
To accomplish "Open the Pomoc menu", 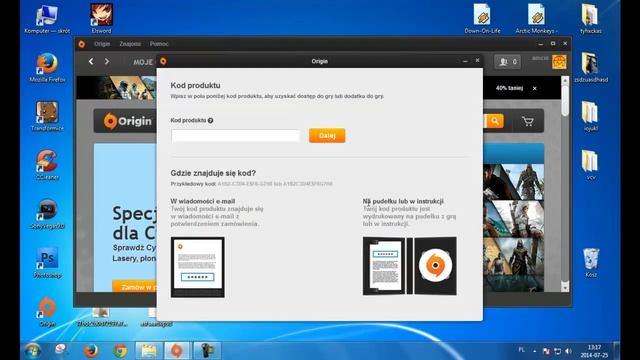I will (x=159, y=44).
